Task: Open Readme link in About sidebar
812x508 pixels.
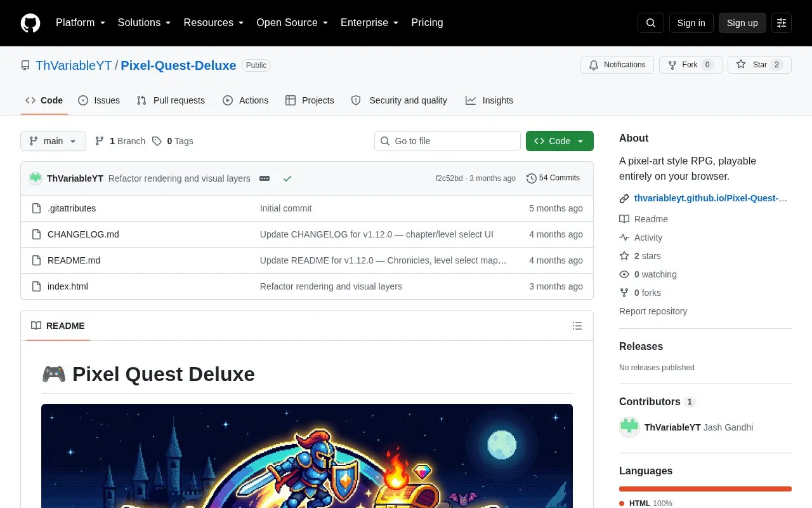Action: (x=643, y=219)
